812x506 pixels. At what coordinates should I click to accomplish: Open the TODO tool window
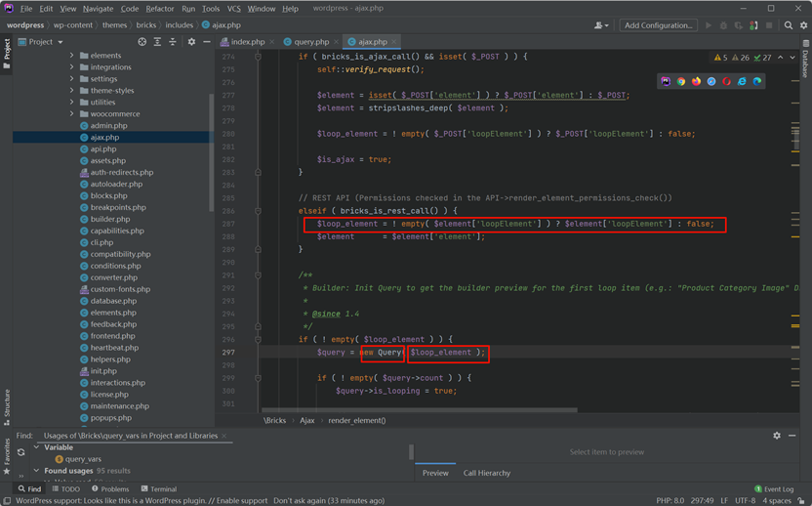coord(65,488)
